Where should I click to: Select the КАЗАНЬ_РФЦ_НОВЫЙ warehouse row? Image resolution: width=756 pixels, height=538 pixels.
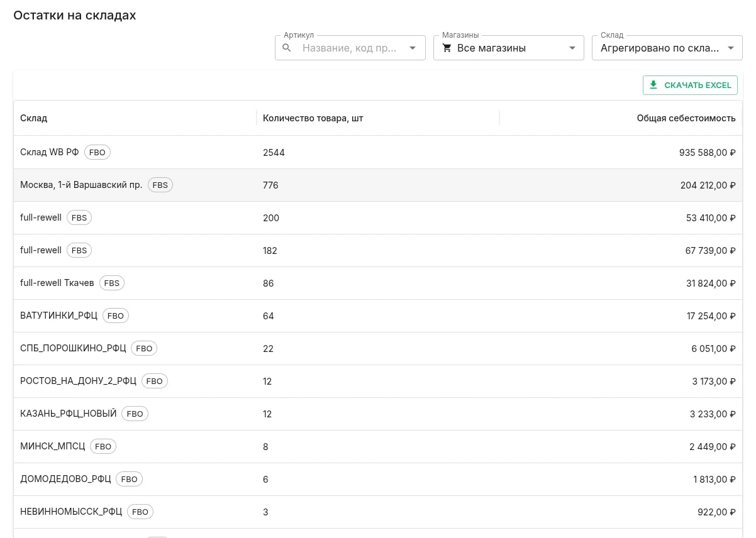tap(378, 414)
